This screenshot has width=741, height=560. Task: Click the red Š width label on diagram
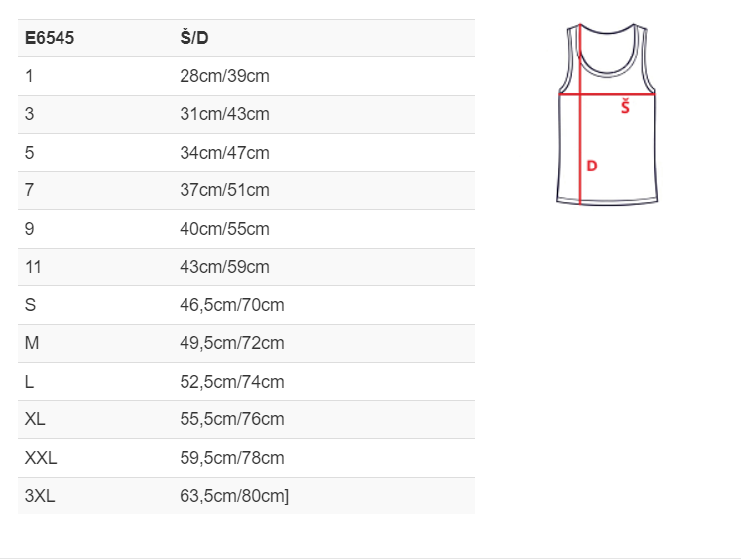tap(625, 107)
